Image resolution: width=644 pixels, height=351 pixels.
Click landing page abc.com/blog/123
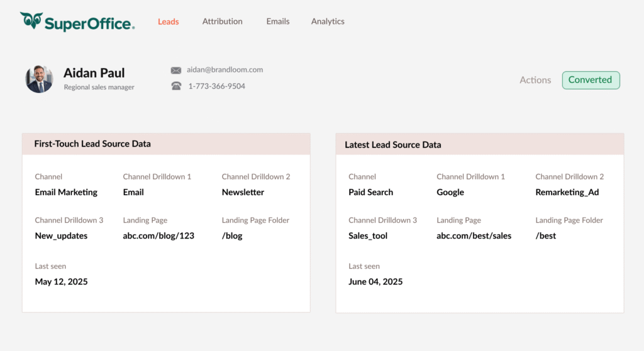click(158, 236)
